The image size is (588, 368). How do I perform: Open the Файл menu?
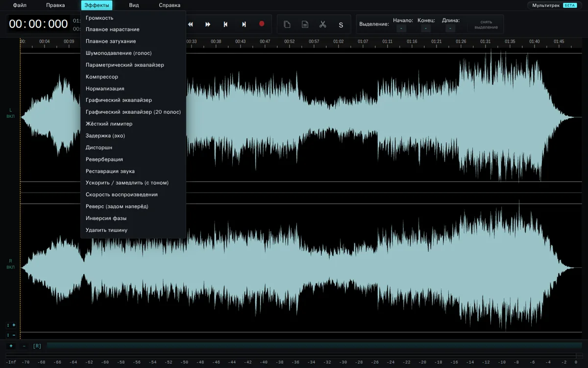(20, 5)
